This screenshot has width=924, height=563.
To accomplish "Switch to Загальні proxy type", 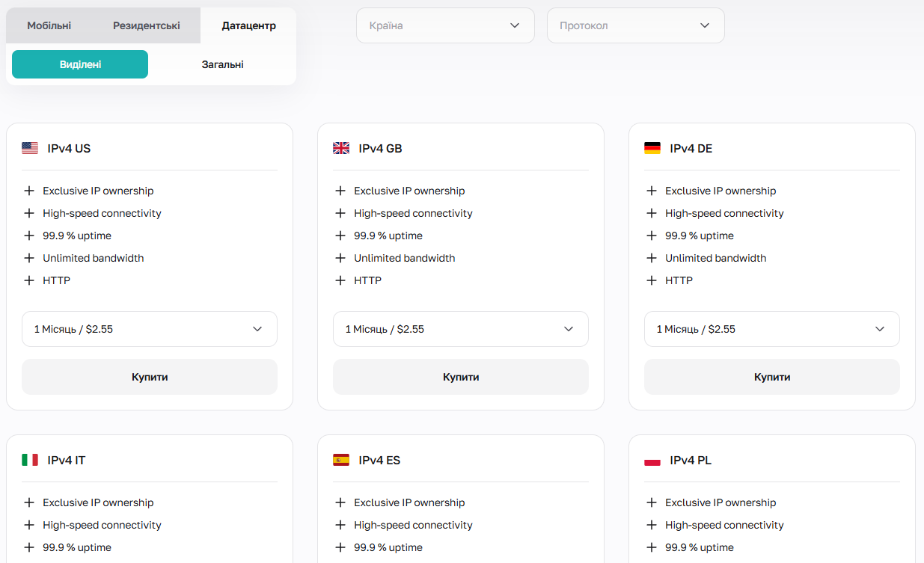I will (x=222, y=64).
